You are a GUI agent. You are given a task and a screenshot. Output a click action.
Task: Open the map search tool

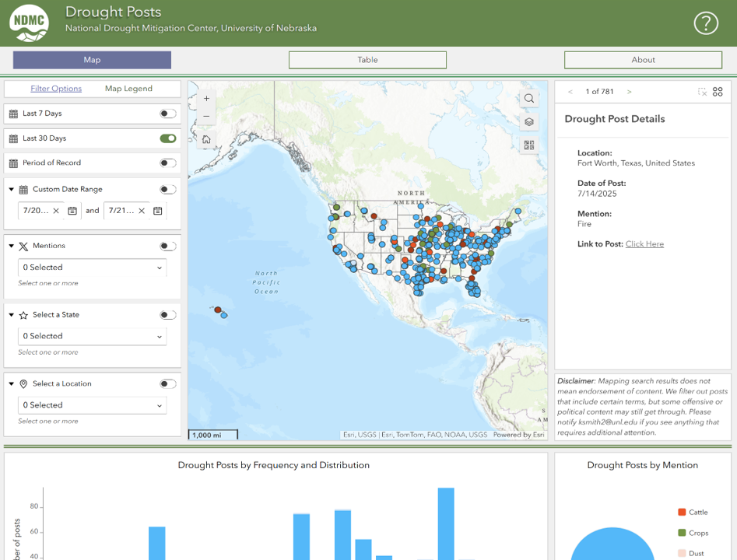[528, 99]
